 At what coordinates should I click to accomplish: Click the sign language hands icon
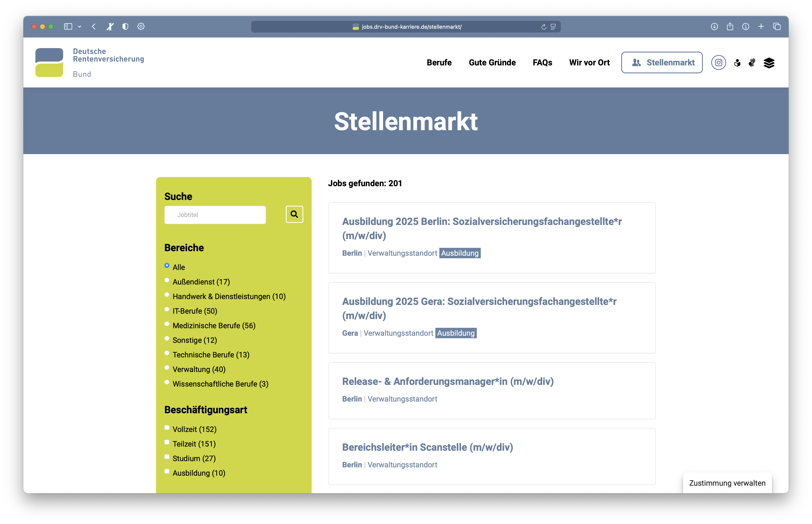[752, 63]
